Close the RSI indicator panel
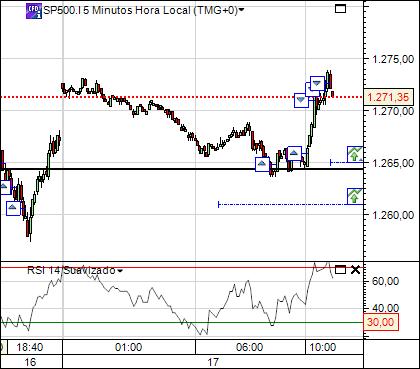 (356, 269)
